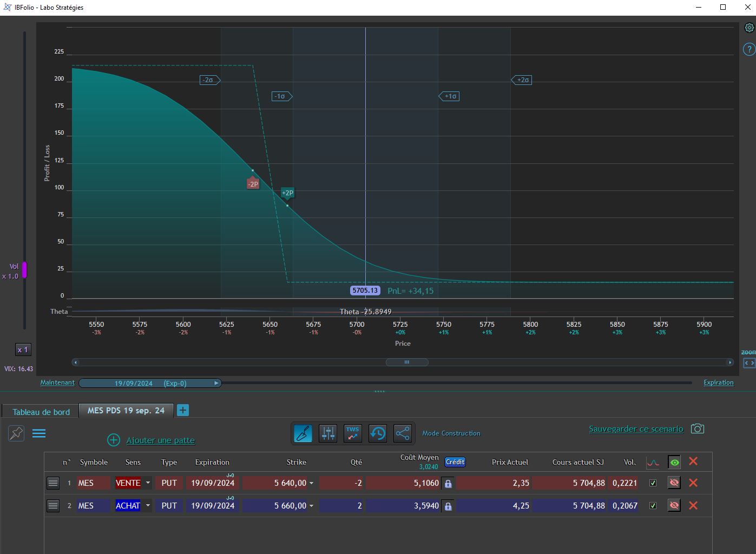Take a snapshot with camera icon
The image size is (756, 554).
pyautogui.click(x=698, y=428)
